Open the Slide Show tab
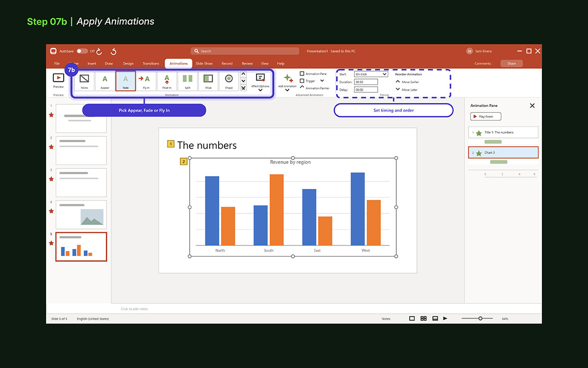Image resolution: width=588 pixels, height=368 pixels. (x=204, y=63)
